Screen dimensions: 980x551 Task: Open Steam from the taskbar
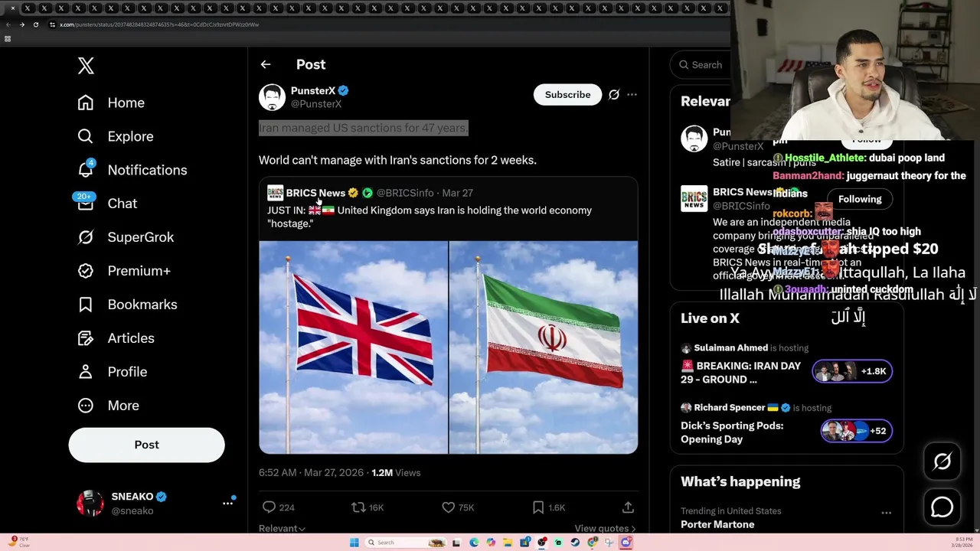(575, 543)
